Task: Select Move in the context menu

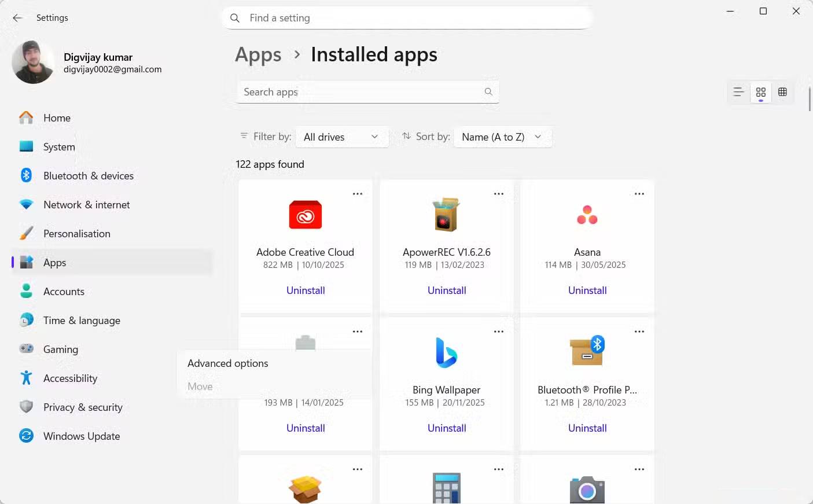Action: pyautogui.click(x=200, y=386)
